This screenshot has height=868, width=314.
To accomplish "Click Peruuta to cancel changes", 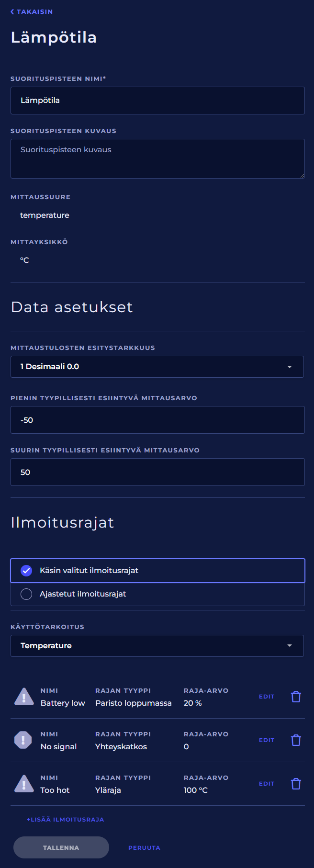I will (144, 848).
